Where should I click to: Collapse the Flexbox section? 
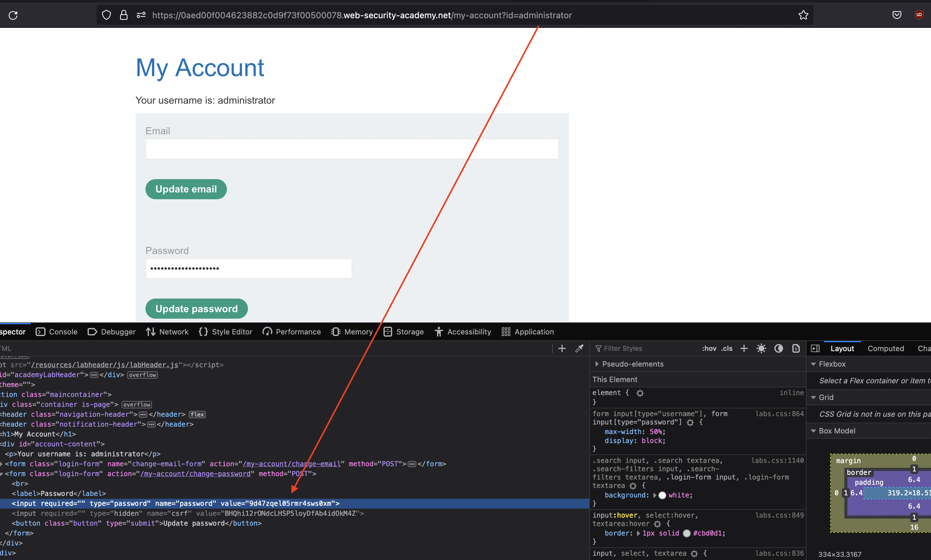[x=814, y=364]
